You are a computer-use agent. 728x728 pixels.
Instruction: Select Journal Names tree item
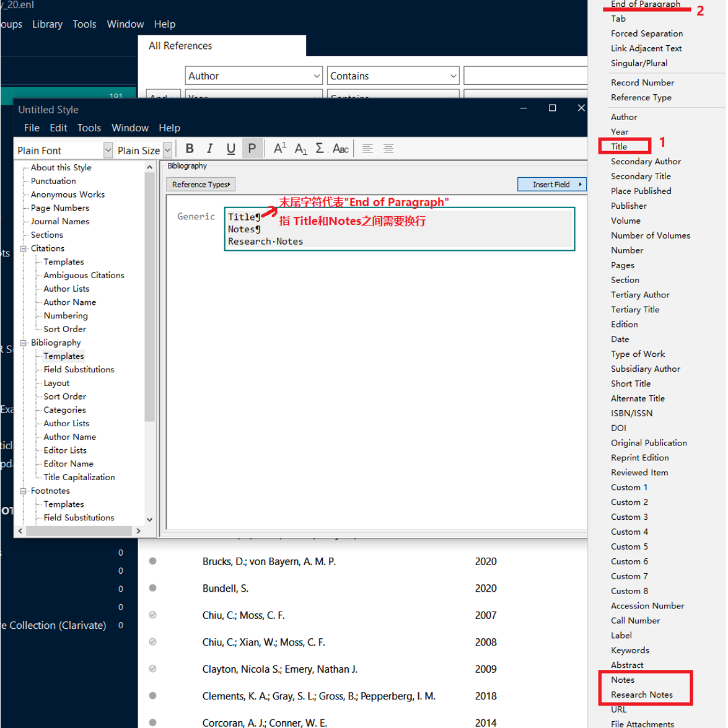(x=60, y=221)
